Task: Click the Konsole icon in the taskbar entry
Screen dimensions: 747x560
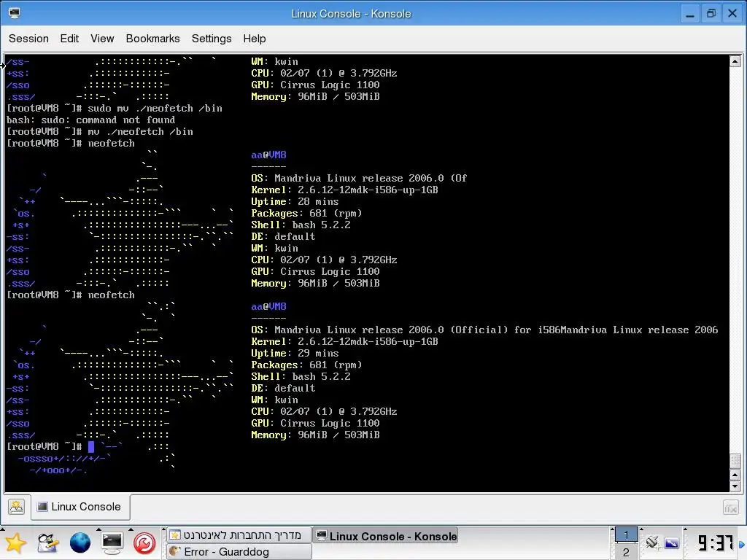Action: point(322,536)
